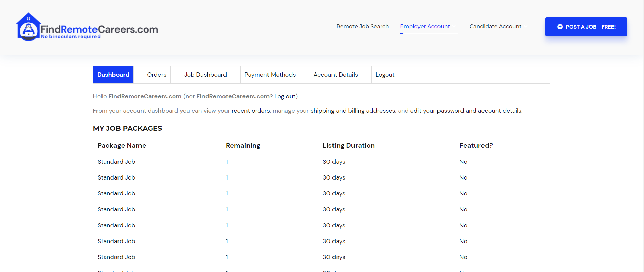This screenshot has height=272, width=644.
Task: Click the Listing Duration column header
Action: click(x=348, y=145)
